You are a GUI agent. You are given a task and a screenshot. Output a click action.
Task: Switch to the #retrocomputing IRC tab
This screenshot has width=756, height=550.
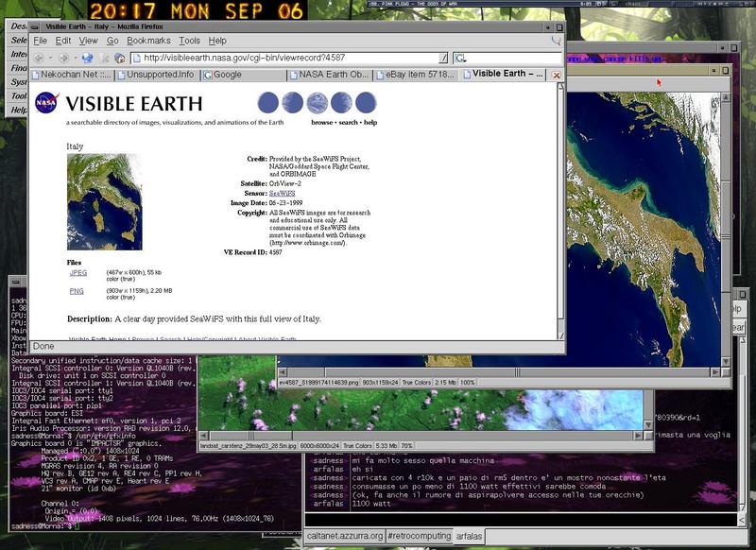tap(419, 536)
